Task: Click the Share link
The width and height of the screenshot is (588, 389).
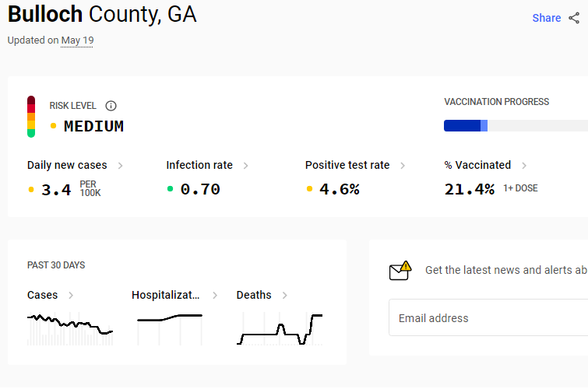Action: pos(547,18)
